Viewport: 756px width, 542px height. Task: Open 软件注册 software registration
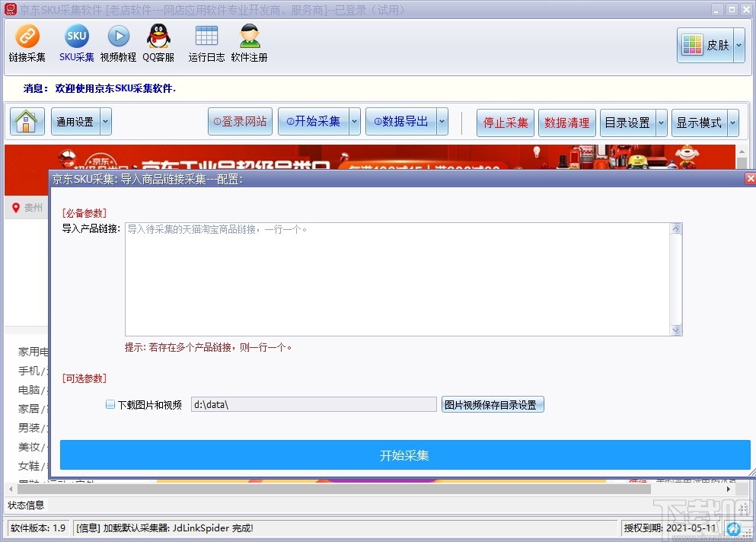tap(249, 43)
